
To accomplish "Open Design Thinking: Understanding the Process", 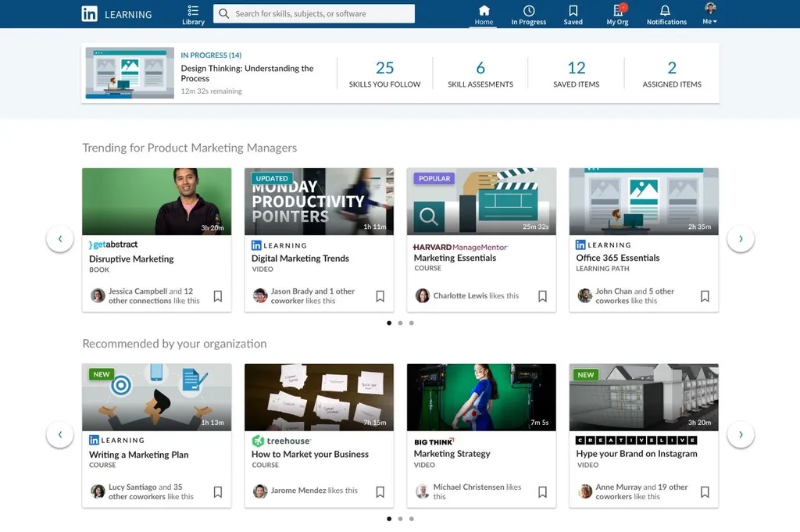I will [x=247, y=73].
